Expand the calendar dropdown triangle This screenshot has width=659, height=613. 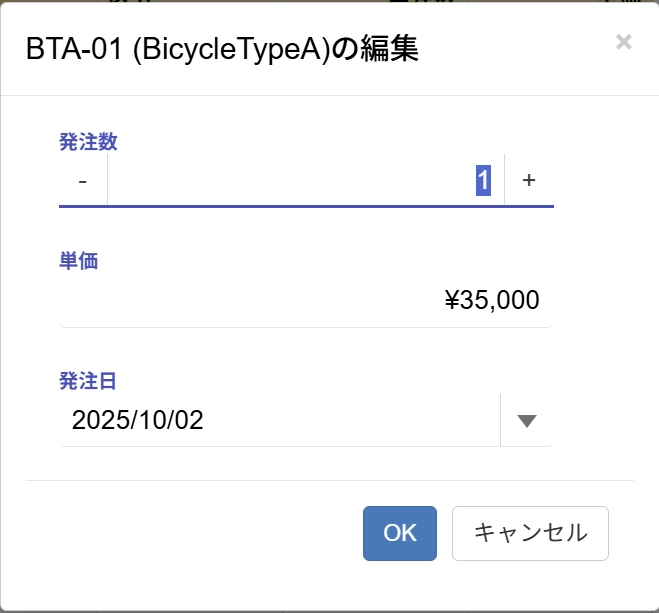[527, 420]
